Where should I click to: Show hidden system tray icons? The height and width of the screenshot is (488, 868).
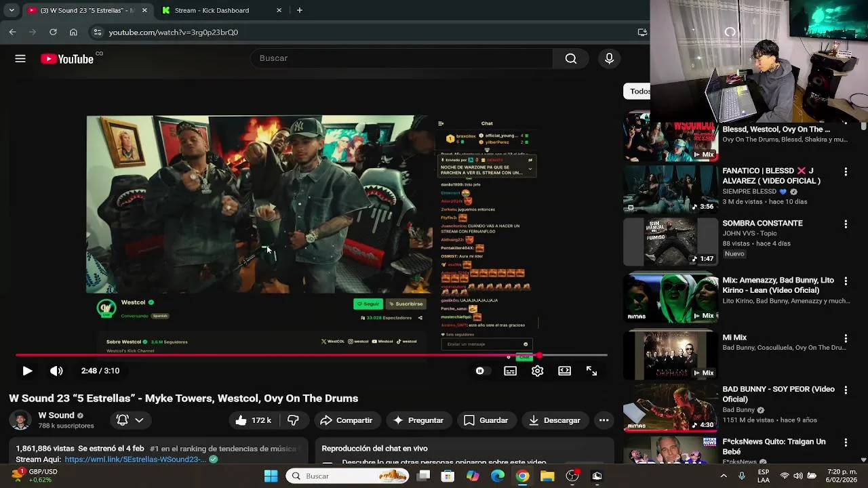coord(724,476)
